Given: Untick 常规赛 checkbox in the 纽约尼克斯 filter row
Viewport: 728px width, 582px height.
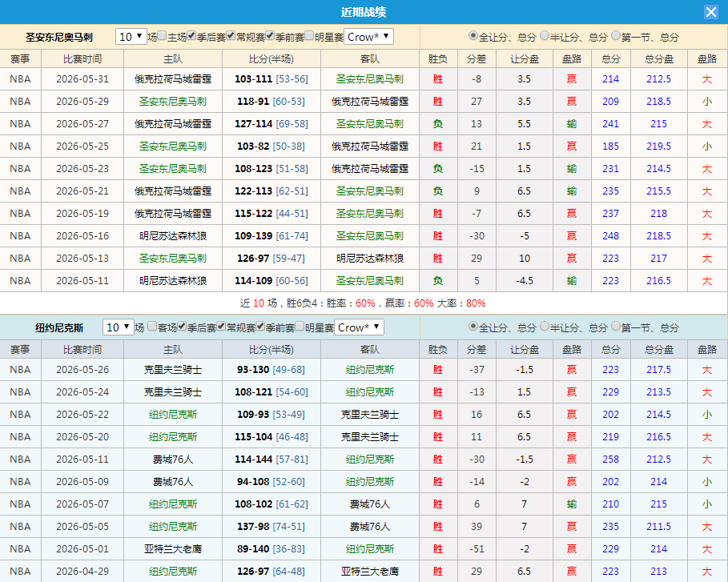Looking at the screenshot, I should point(221,327).
